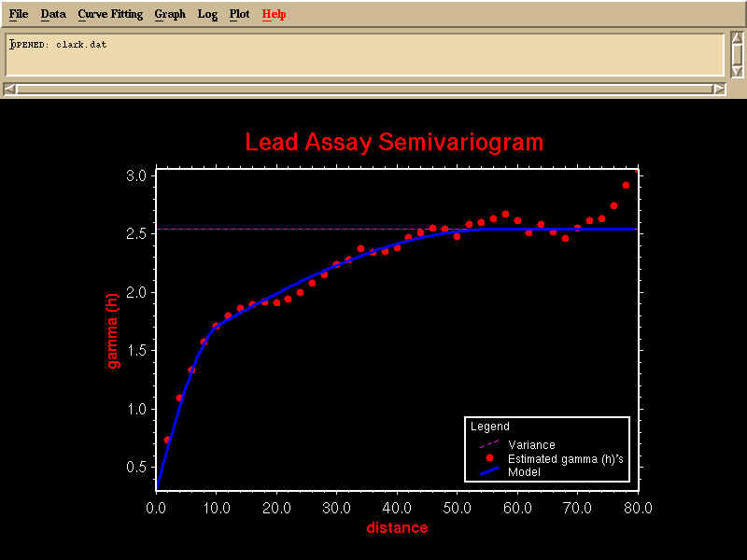Click the '50.0' x-axis tick label
This screenshot has height=560, width=747.
pos(458,508)
